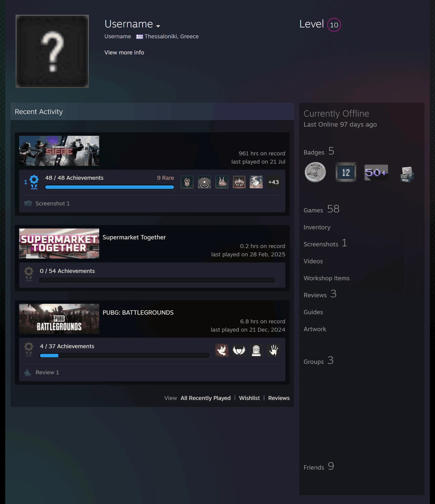This screenshot has height=504, width=435.
Task: Open the Inventory section
Action: tap(317, 227)
